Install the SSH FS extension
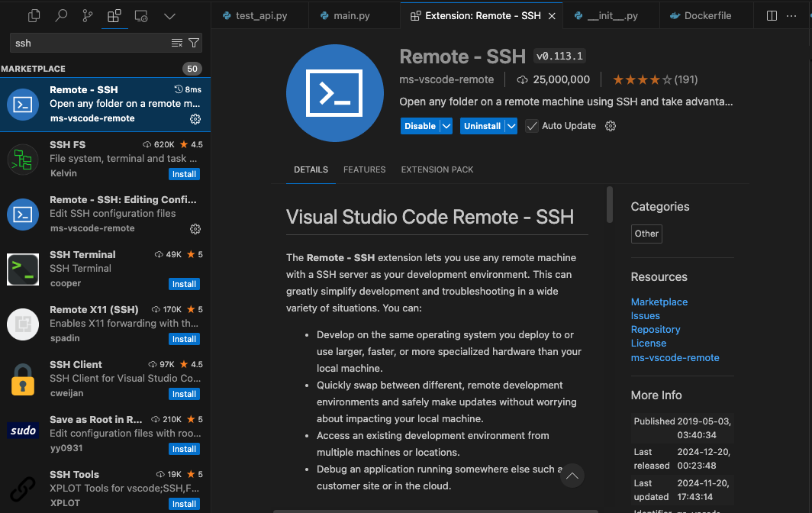The width and height of the screenshot is (812, 513). click(x=185, y=174)
